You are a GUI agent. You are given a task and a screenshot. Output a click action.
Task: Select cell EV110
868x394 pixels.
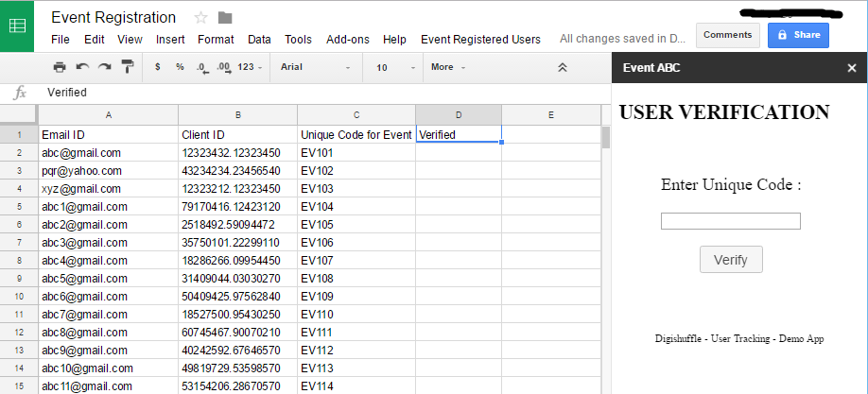point(356,315)
